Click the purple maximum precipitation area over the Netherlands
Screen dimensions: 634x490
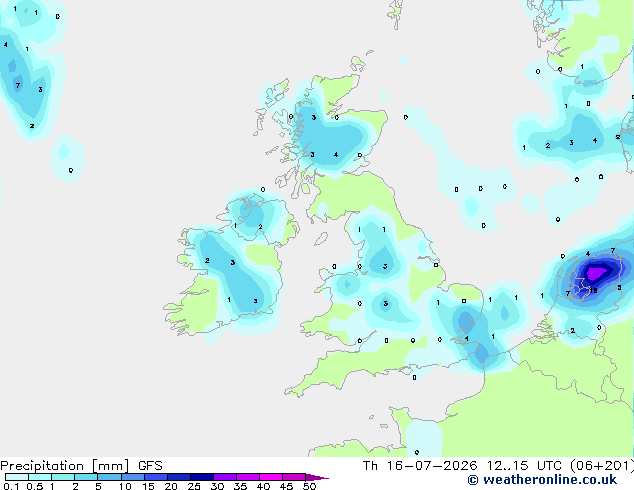pyautogui.click(x=596, y=273)
